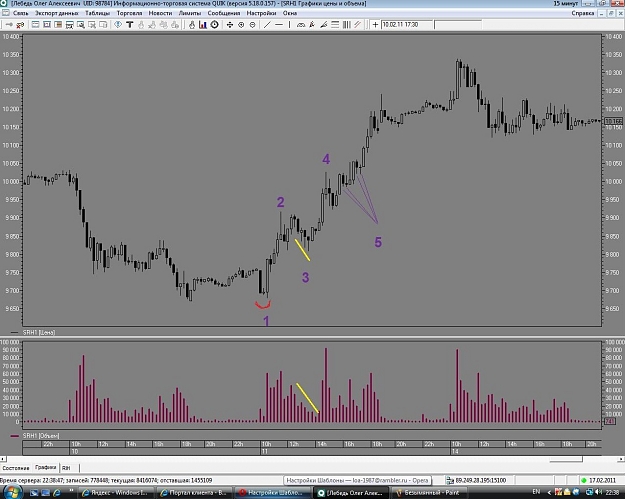Click Internet Explorer quick launch icon

tap(57, 493)
